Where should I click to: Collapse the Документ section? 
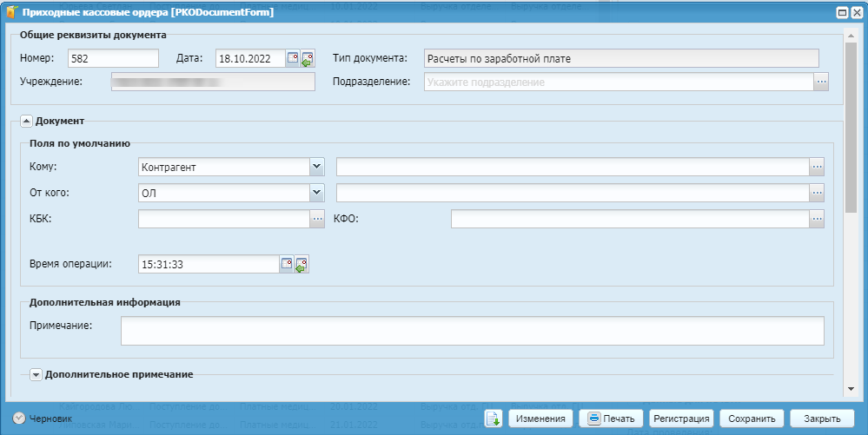click(x=26, y=122)
